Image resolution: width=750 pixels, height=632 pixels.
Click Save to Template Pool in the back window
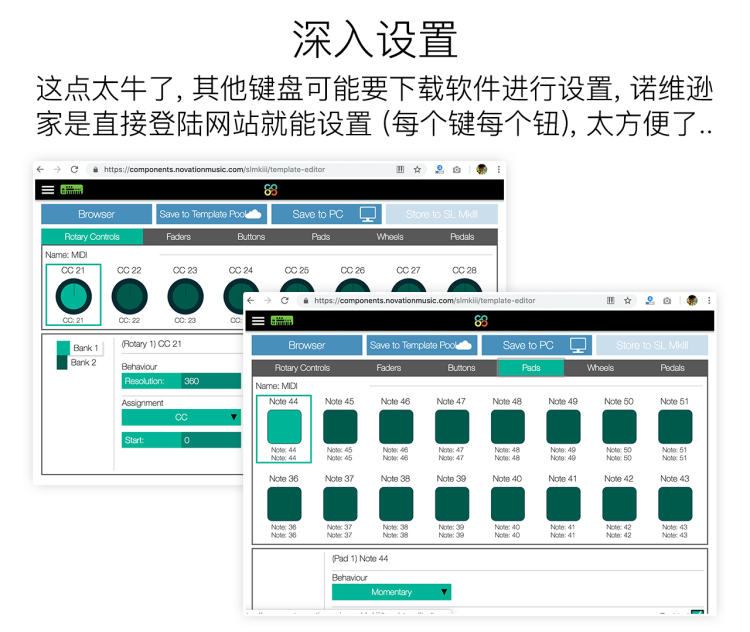tap(211, 214)
